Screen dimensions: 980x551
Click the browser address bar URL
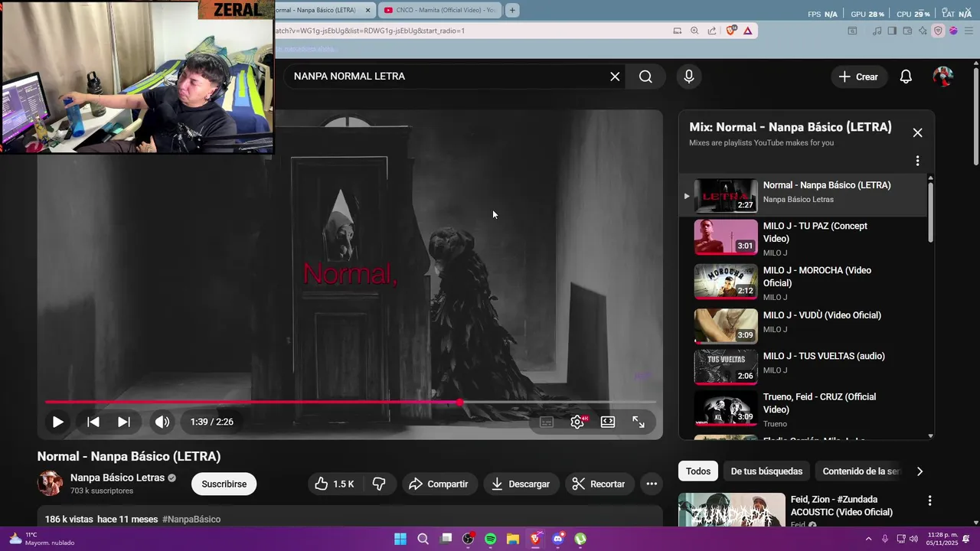[x=370, y=31]
